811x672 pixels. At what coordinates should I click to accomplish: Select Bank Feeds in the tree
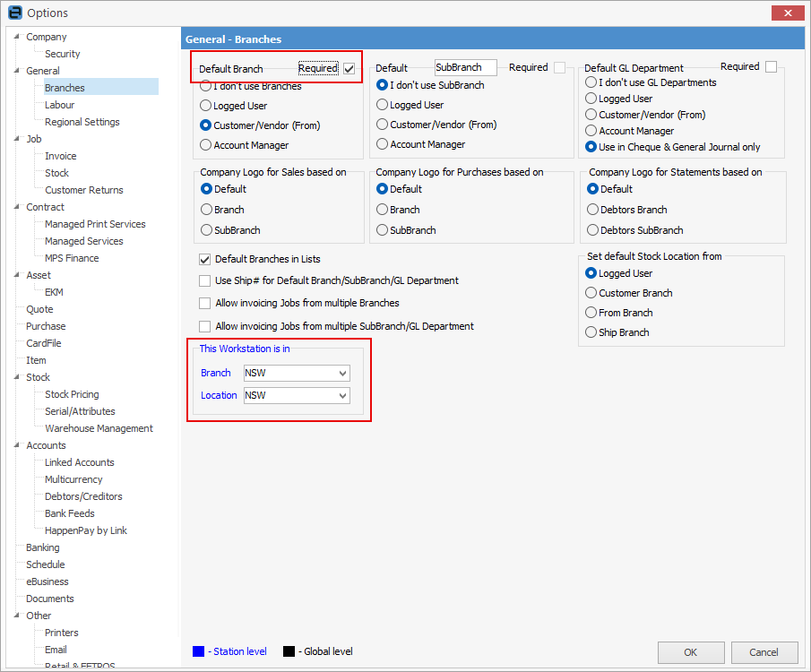point(70,513)
